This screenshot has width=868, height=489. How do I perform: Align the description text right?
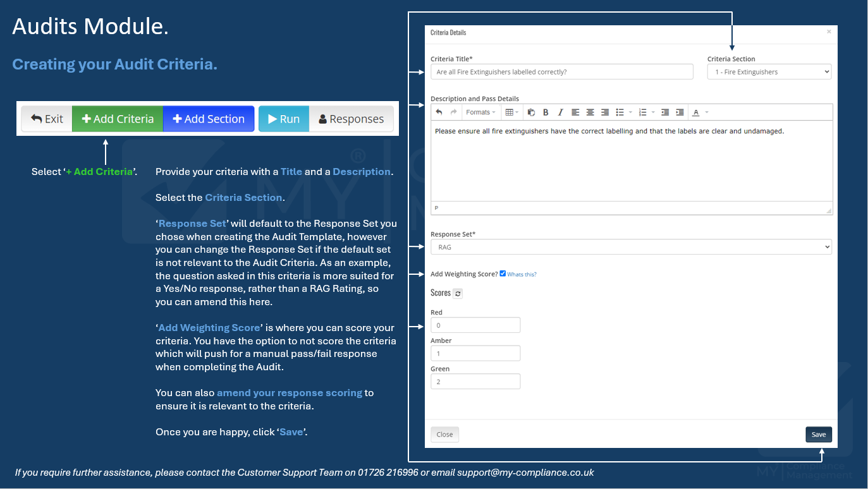[605, 112]
